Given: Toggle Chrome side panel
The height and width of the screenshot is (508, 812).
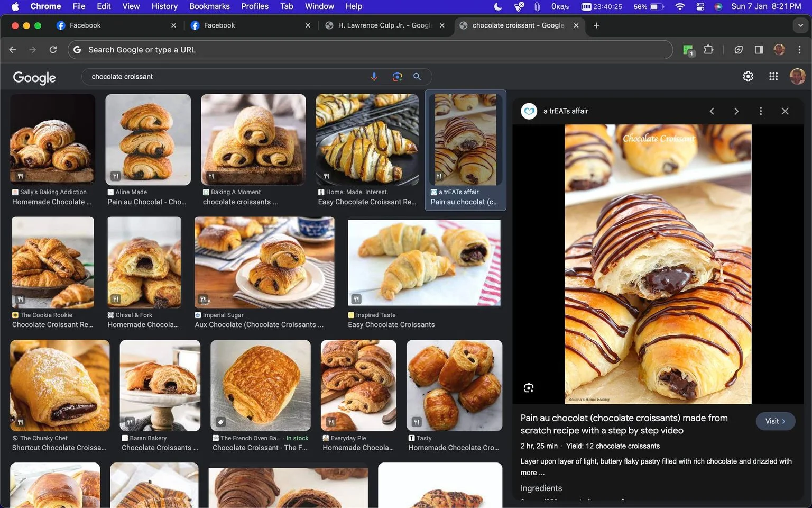Looking at the screenshot, I should point(759,50).
